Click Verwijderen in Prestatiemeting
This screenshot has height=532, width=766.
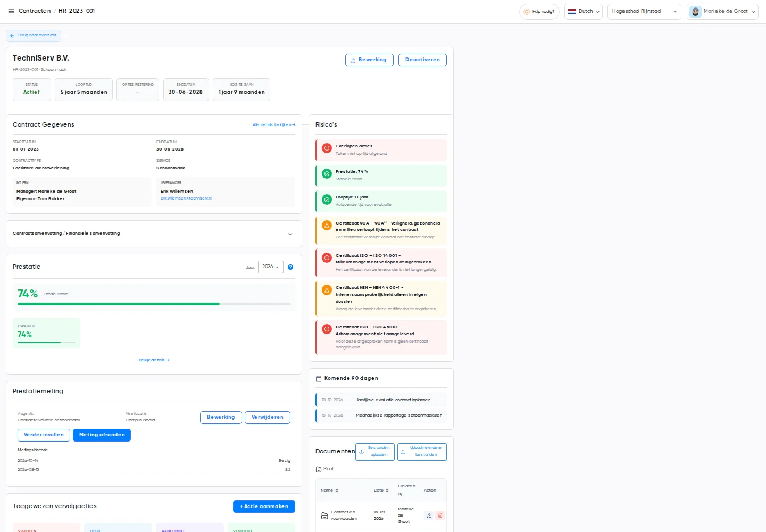268,418
